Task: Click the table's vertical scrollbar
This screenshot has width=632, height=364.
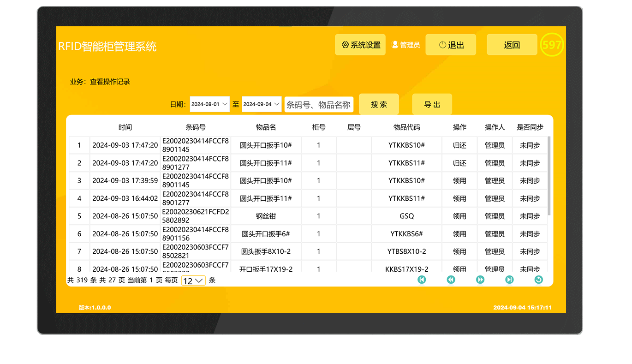Action: 549,175
